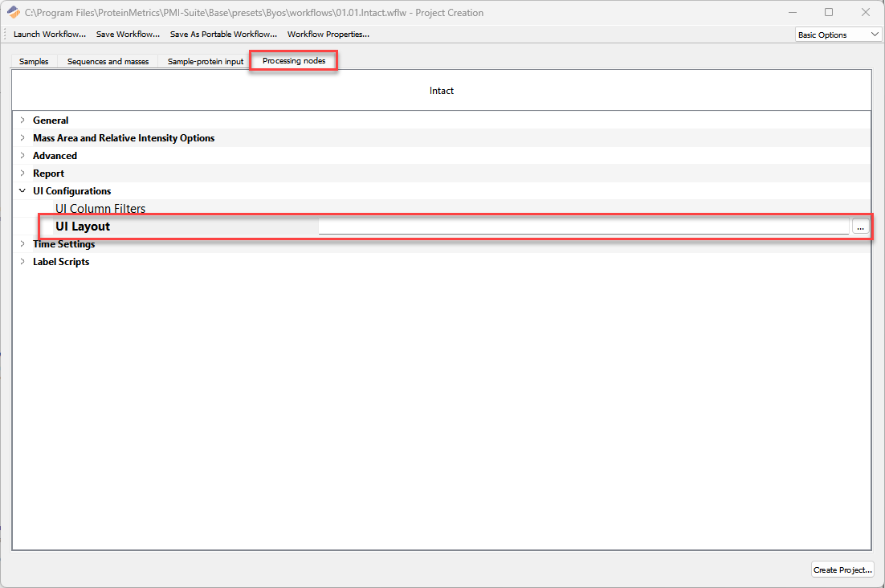This screenshot has height=588, width=885.
Task: Click the UI Layout text field
Action: pyautogui.click(x=584, y=227)
